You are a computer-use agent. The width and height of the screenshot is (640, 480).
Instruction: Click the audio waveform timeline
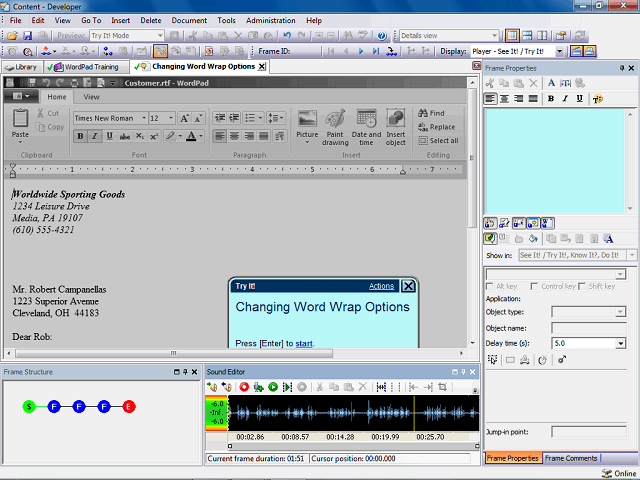pyautogui.click(x=353, y=413)
